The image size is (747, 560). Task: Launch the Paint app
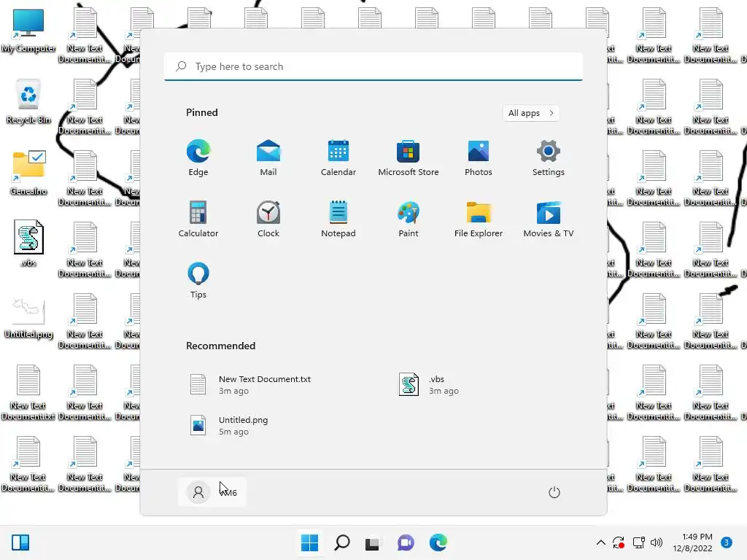[x=409, y=219]
